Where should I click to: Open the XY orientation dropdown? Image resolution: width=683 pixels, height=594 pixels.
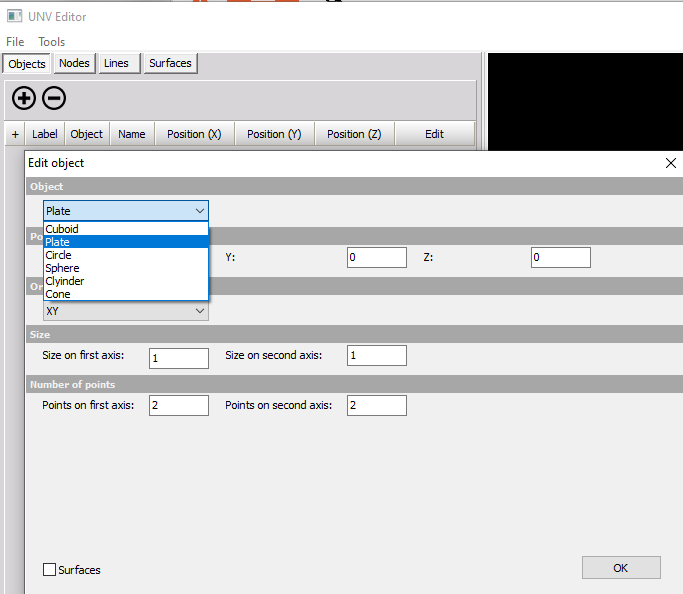click(126, 311)
